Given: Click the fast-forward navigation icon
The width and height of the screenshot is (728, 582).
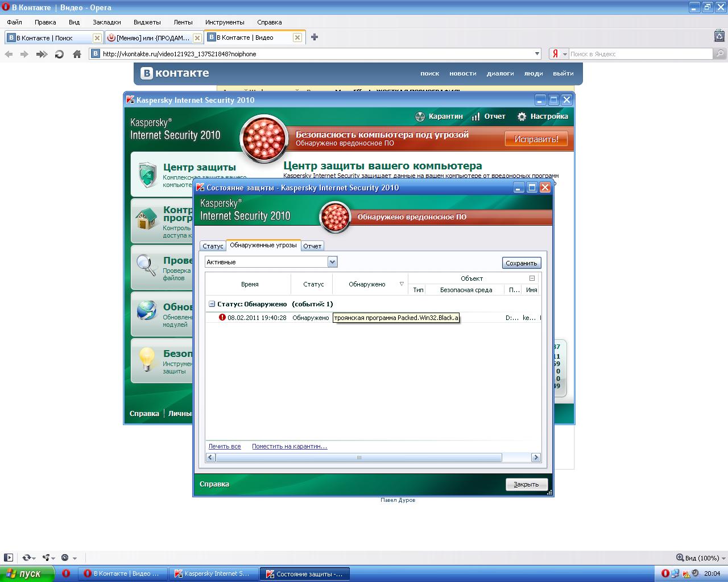Looking at the screenshot, I should [42, 54].
